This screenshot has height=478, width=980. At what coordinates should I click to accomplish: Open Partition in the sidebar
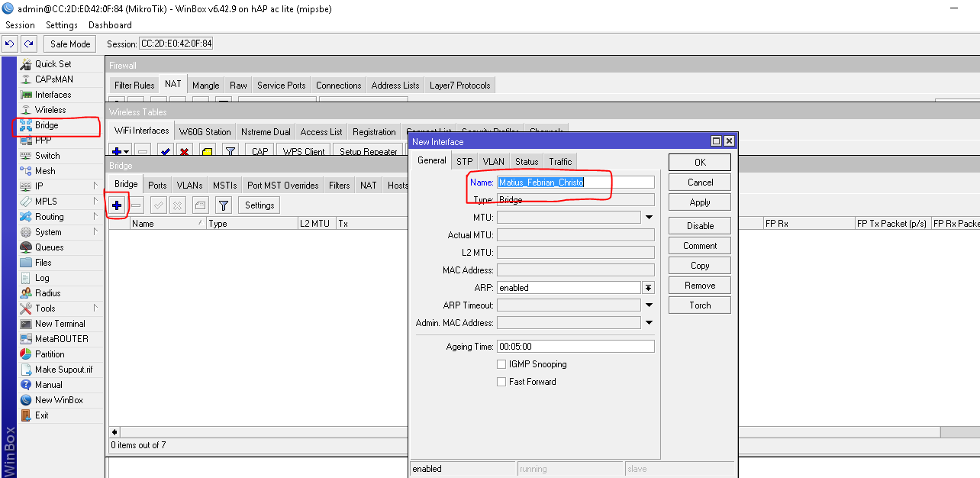coord(50,354)
